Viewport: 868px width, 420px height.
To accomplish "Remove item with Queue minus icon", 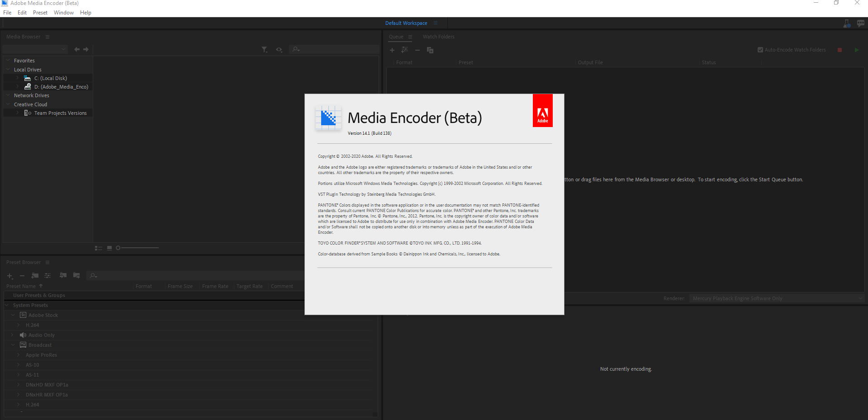I will click(x=417, y=50).
